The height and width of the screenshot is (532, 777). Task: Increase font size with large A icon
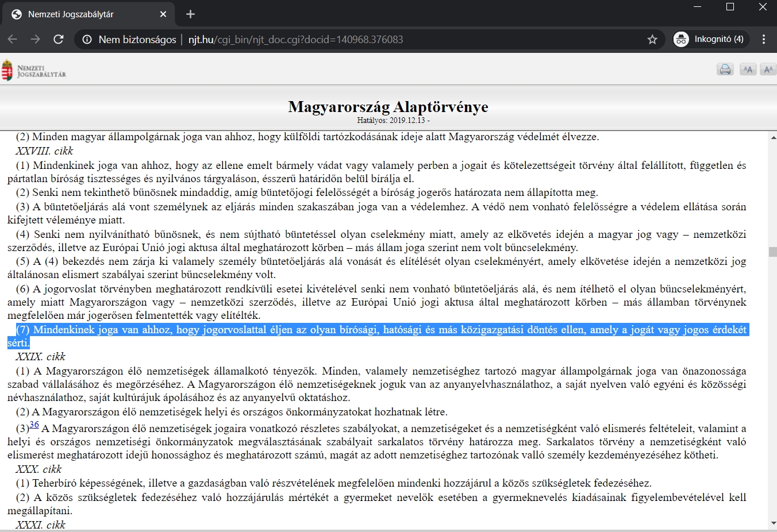click(768, 70)
